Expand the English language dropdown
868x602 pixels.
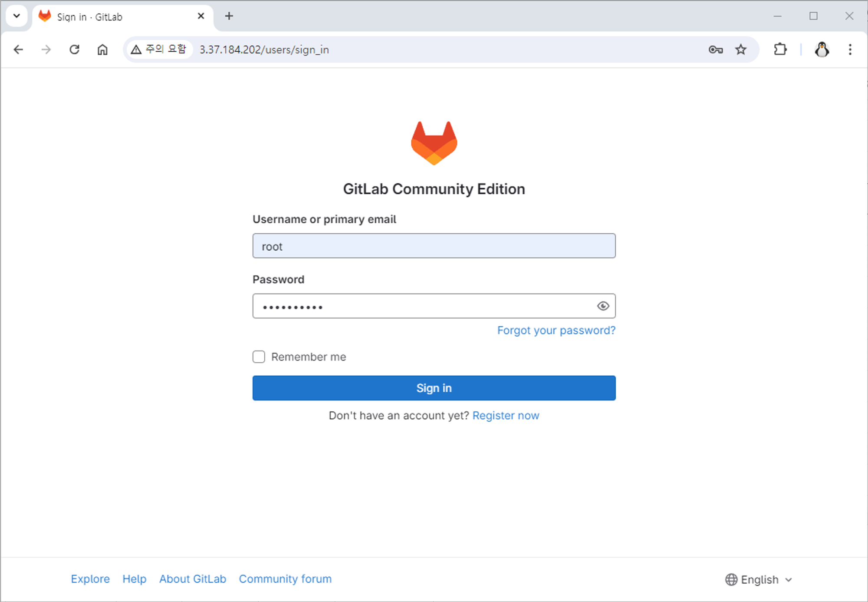(x=759, y=579)
